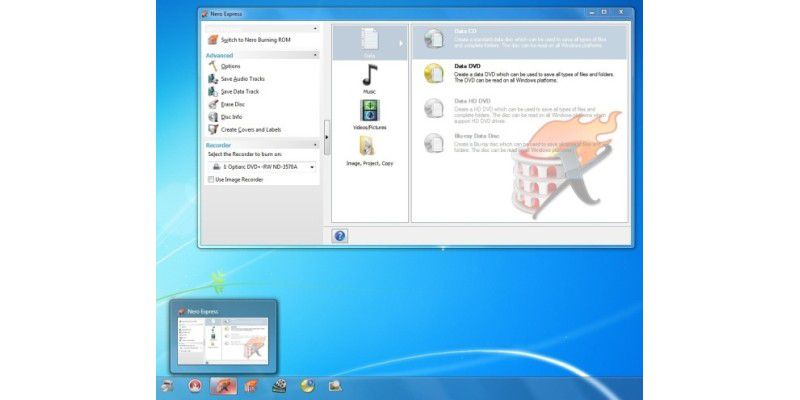Viewport: 800px width, 400px height.
Task: Open the photo viewer taskbar icon
Action: [x=335, y=386]
